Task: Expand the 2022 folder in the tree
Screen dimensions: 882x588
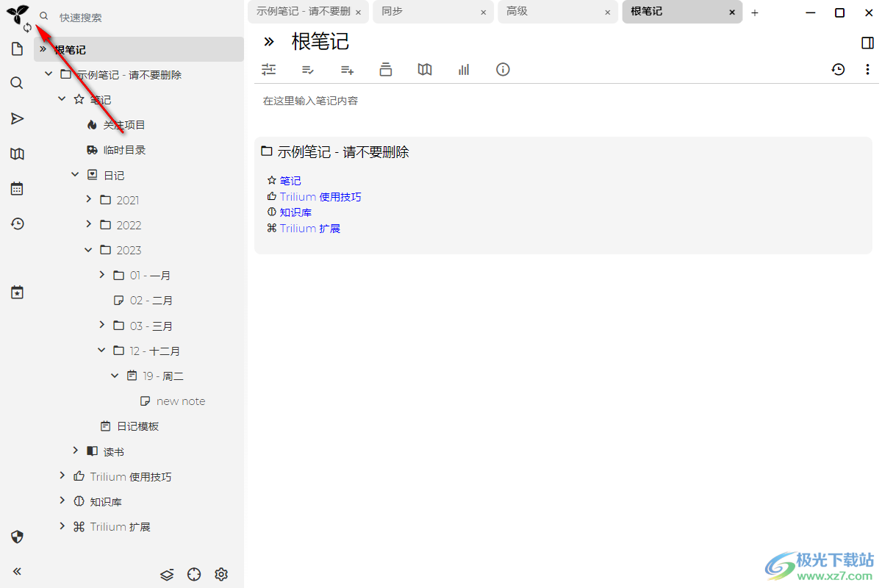Action: point(88,225)
